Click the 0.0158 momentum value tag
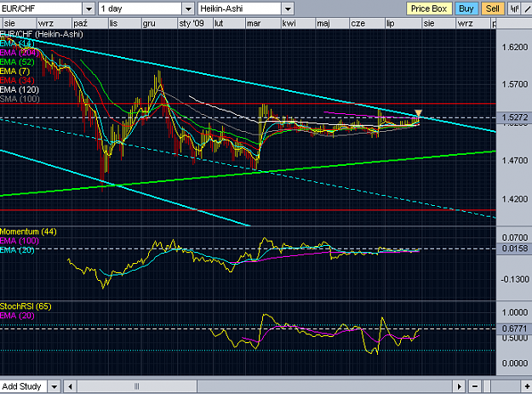The image size is (532, 394). [x=514, y=248]
